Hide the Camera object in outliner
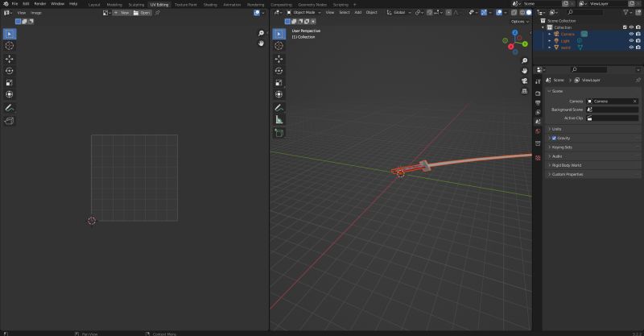The image size is (644, 336). [x=631, y=34]
